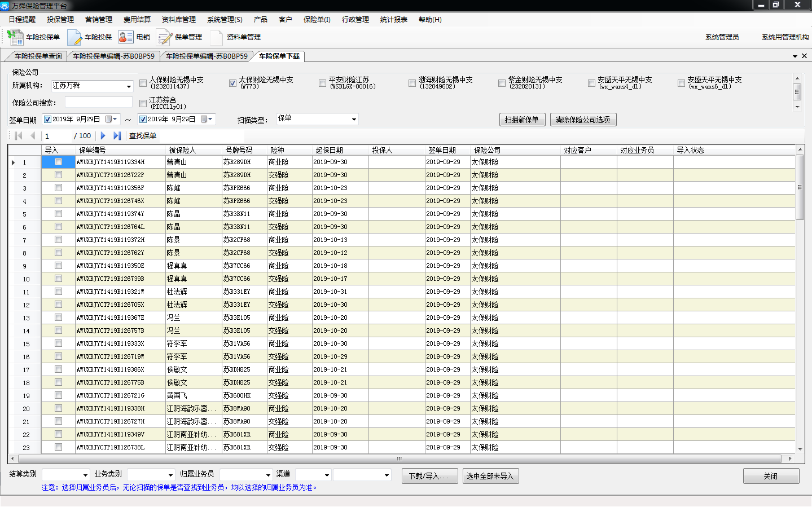Jump to next page arrow
This screenshot has width=812, height=507.
tap(103, 136)
